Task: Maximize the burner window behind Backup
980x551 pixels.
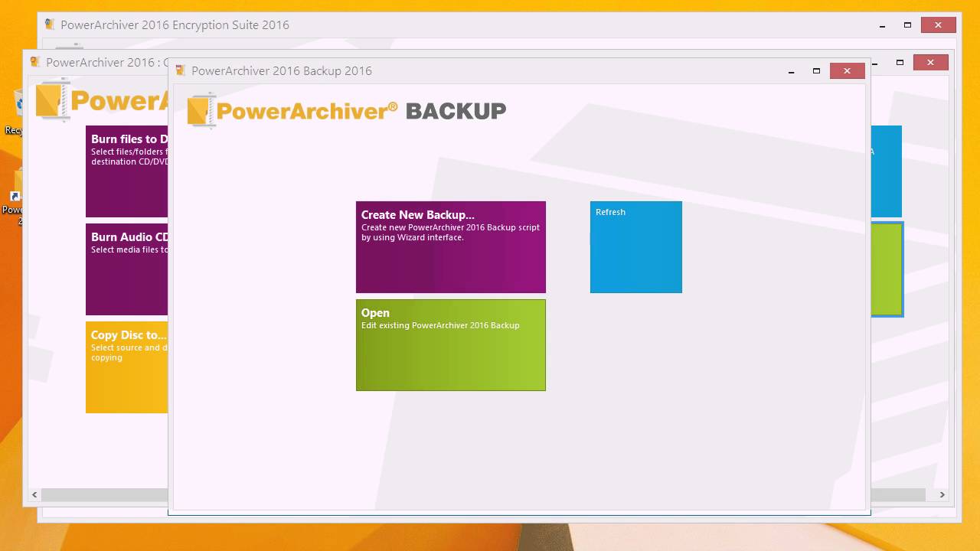Action: click(900, 63)
